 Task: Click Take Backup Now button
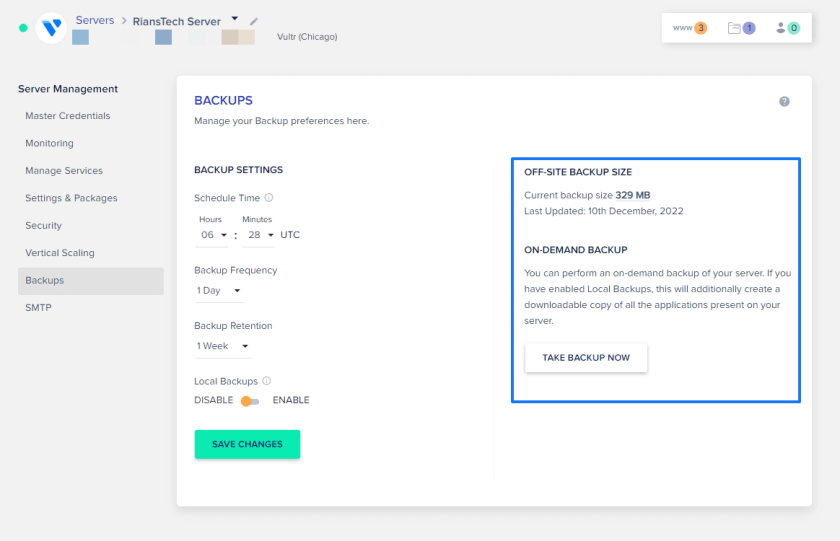(x=586, y=357)
